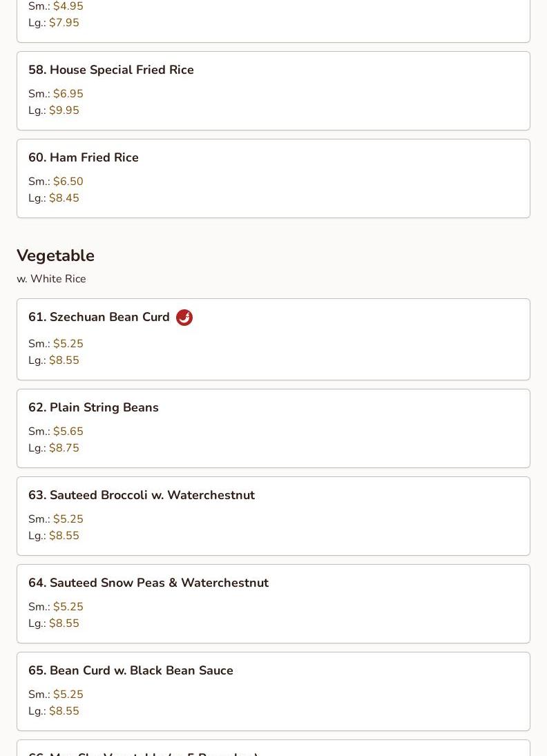Tap the w. White Rice subtitle

(x=51, y=279)
